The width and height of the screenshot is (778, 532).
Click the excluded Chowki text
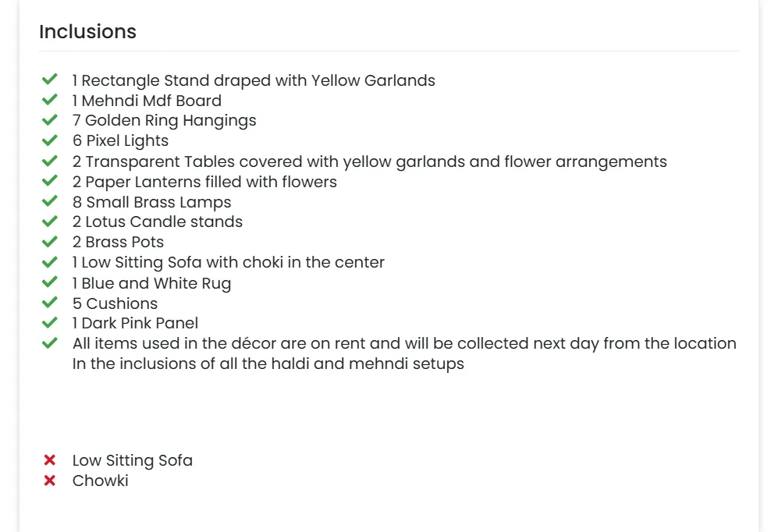coord(100,481)
